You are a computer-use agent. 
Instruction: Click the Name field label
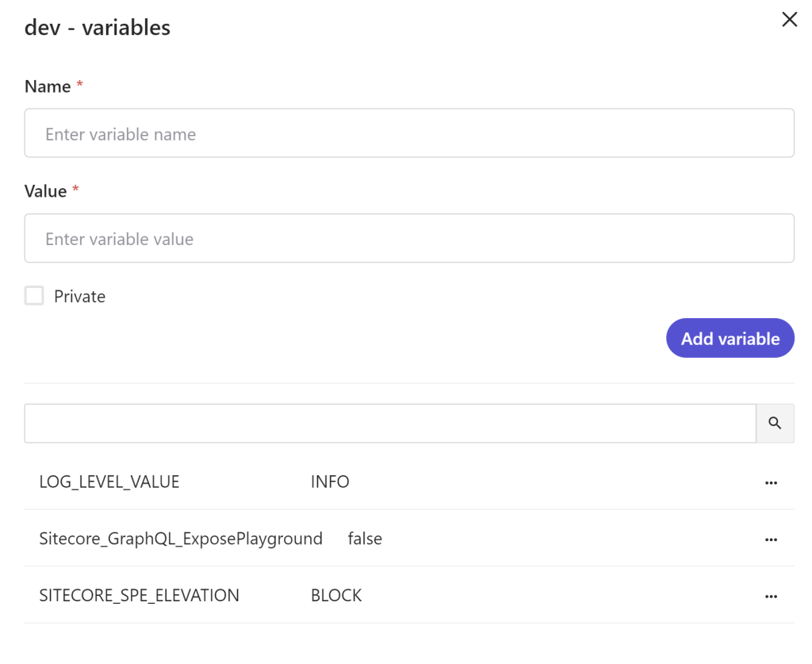(48, 86)
